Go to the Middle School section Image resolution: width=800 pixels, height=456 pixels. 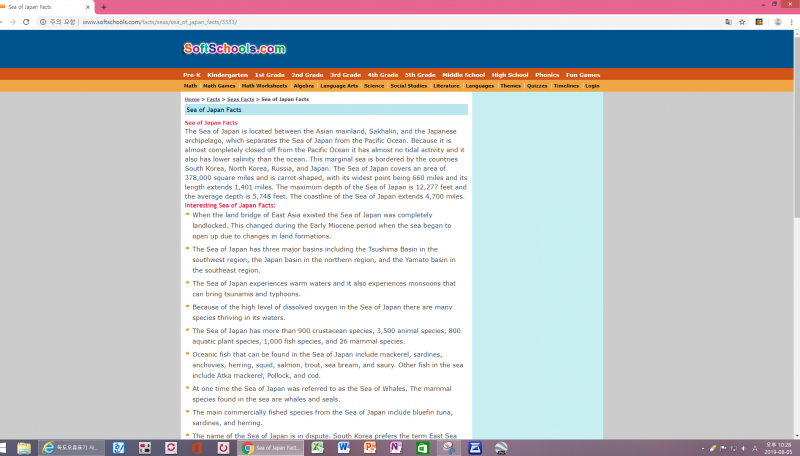pyautogui.click(x=463, y=75)
